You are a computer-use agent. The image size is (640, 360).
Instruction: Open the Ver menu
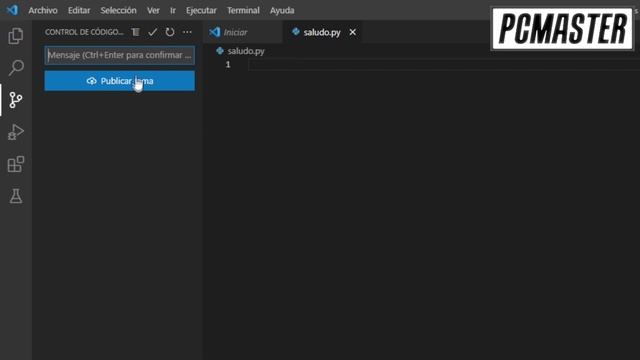pos(153,10)
